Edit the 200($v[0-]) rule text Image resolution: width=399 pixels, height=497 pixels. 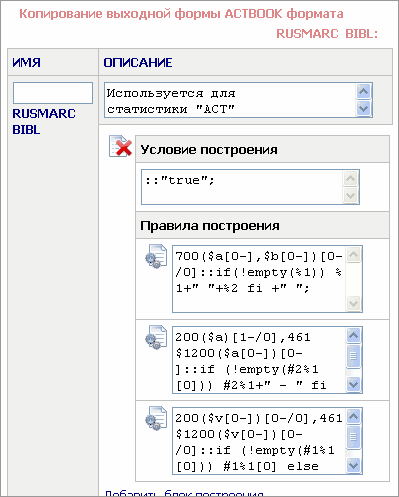pyautogui.click(x=259, y=441)
